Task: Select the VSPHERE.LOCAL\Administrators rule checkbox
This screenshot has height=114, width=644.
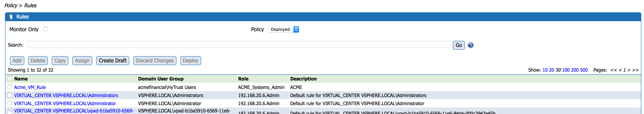Action: pos(10,95)
